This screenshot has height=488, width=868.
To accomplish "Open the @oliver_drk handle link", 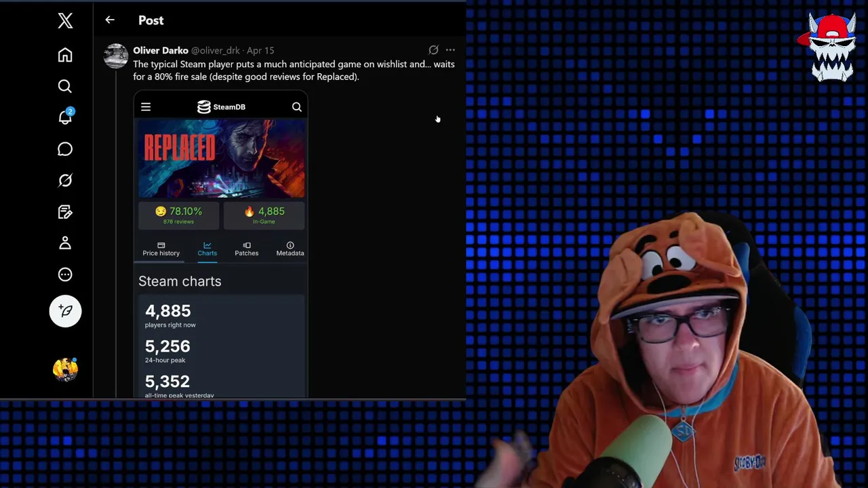I will [216, 50].
